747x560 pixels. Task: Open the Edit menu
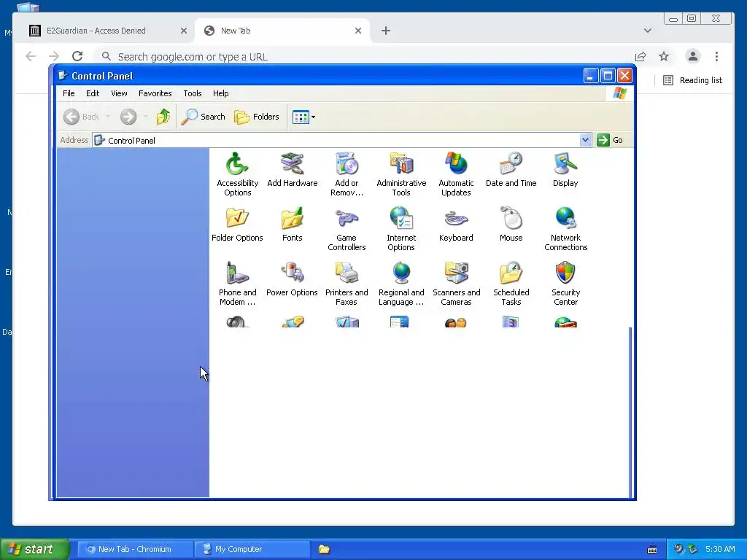(93, 93)
